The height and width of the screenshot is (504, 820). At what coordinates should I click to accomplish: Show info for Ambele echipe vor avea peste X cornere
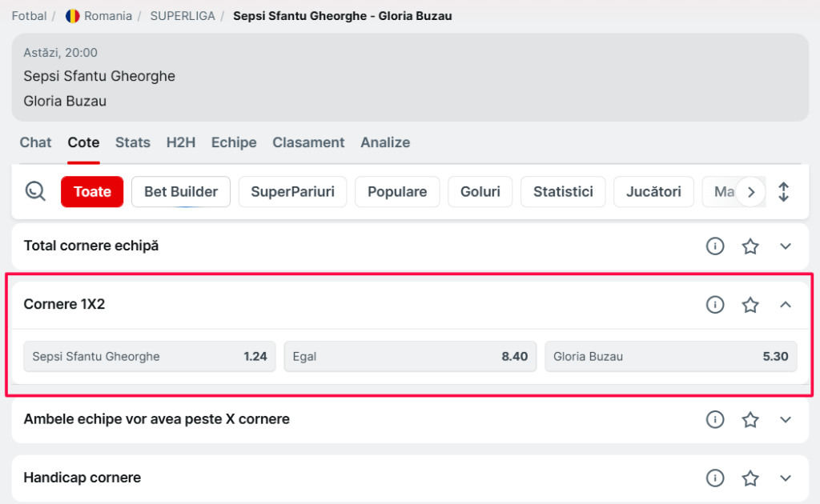(x=715, y=419)
